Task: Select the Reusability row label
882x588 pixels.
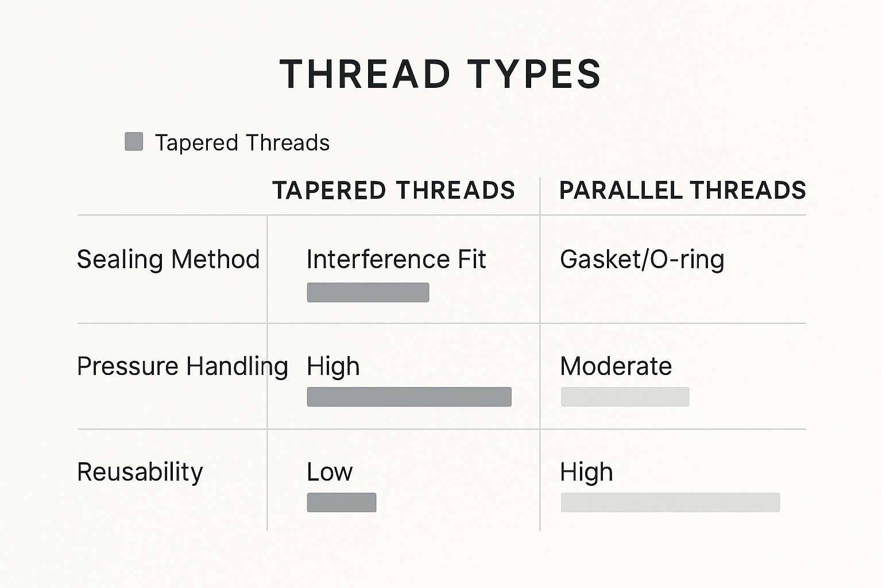Action: point(140,472)
